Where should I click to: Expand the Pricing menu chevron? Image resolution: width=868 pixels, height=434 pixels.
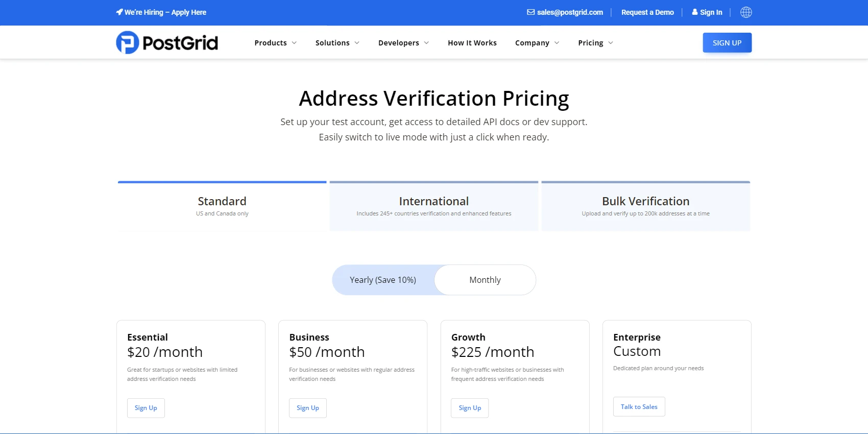tap(611, 43)
